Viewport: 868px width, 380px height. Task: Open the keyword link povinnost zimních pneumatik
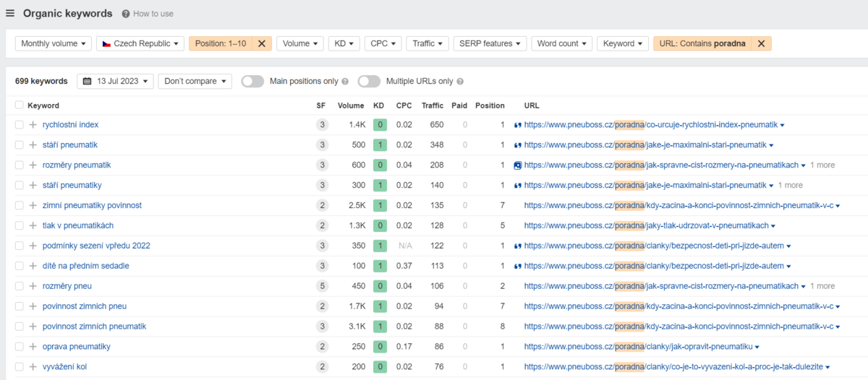click(94, 327)
